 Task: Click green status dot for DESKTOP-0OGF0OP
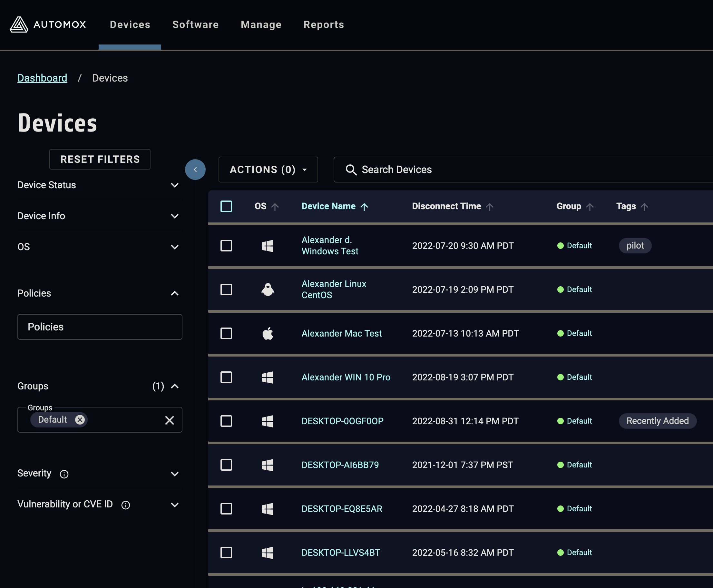(x=560, y=421)
